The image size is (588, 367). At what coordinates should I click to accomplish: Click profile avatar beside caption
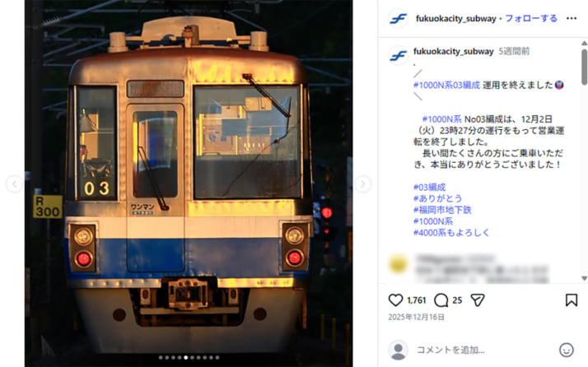pos(399,56)
